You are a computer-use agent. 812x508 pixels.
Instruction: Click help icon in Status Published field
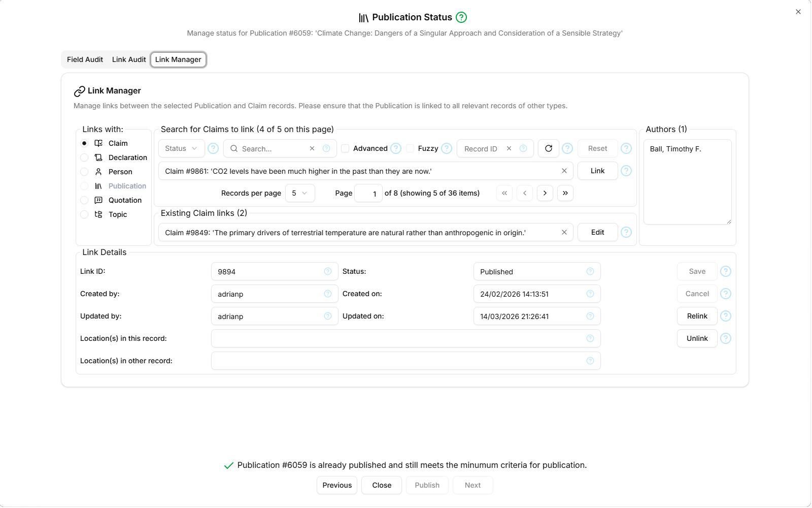(x=590, y=271)
